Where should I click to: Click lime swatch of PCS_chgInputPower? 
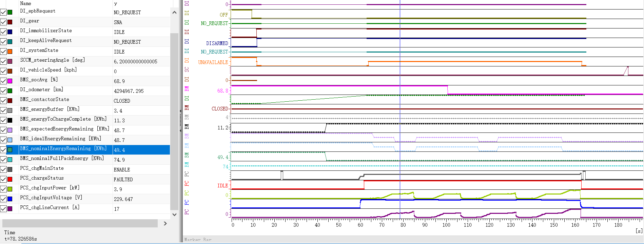point(10,189)
